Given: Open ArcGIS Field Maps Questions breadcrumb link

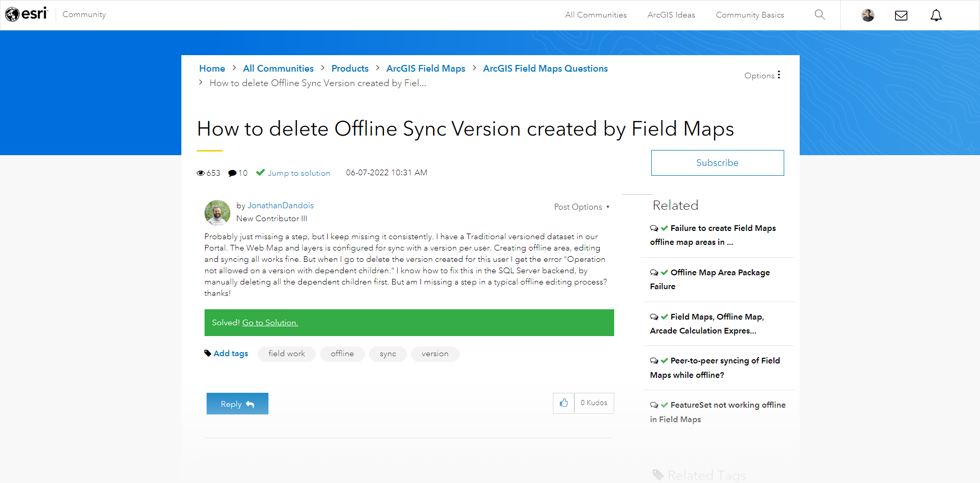Looking at the screenshot, I should click(545, 69).
